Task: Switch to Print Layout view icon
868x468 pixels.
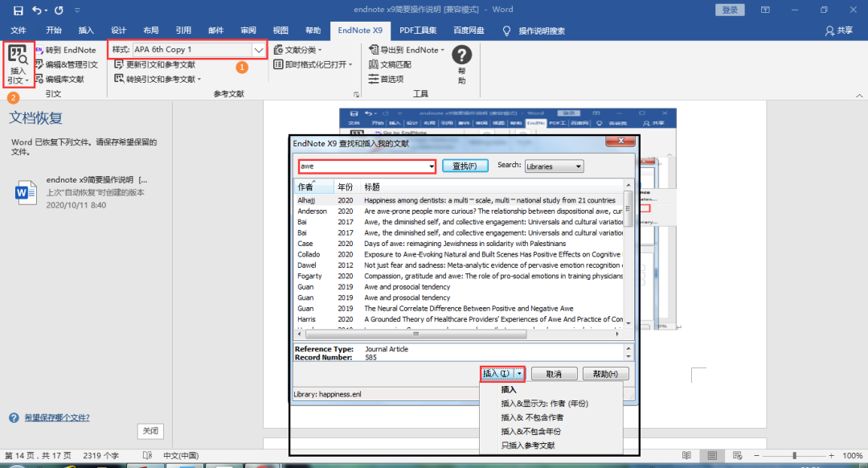Action: point(712,456)
